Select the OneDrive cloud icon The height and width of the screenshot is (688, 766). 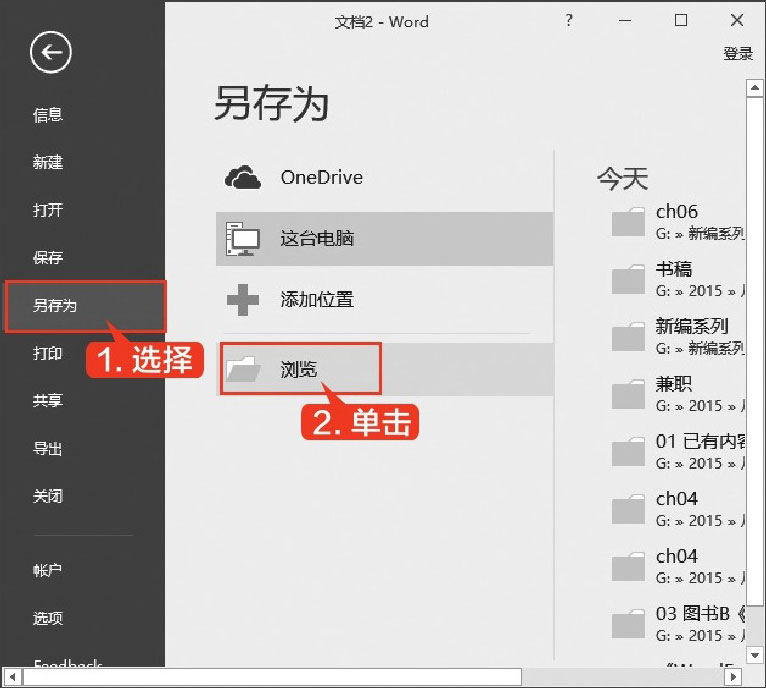click(243, 178)
